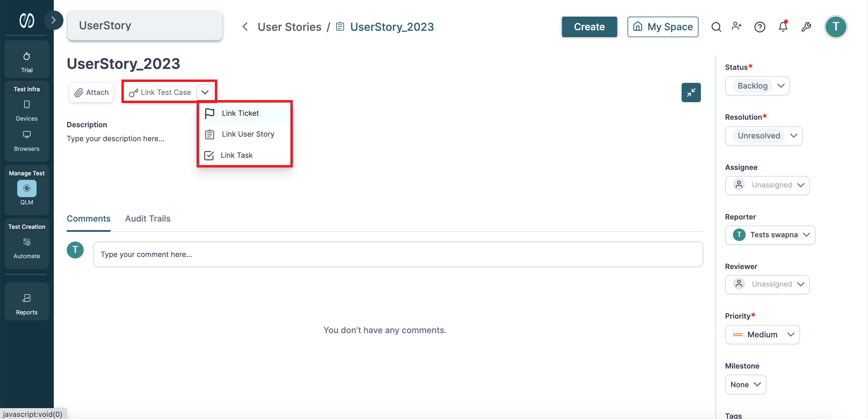
Task: Select Link User Story from the menu
Action: pyautogui.click(x=244, y=134)
